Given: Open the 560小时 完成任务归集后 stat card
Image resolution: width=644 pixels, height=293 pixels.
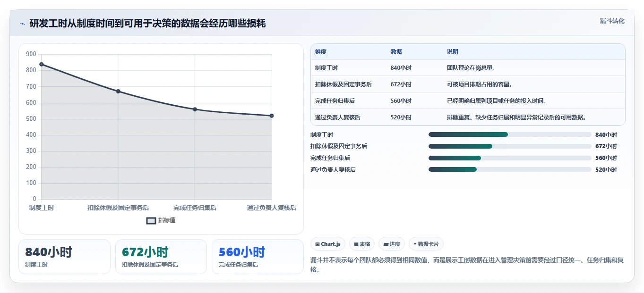Looking at the screenshot, I should pos(258,257).
